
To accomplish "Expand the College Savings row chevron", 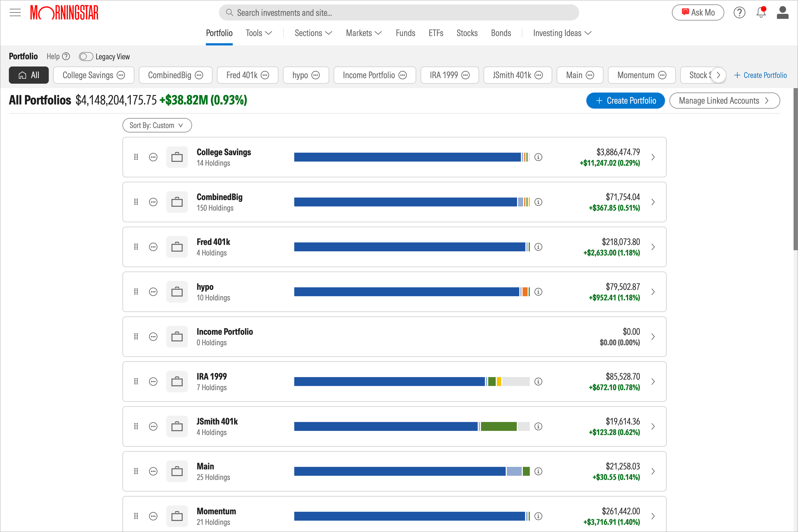I will [x=653, y=157].
